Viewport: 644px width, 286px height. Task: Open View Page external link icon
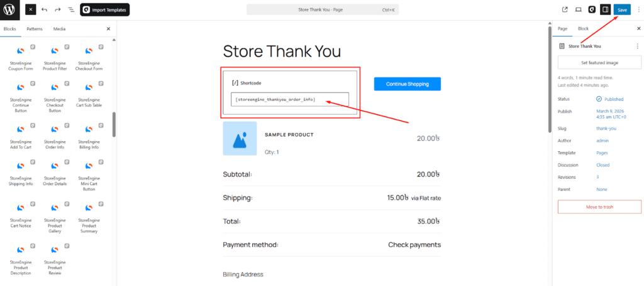pyautogui.click(x=565, y=9)
